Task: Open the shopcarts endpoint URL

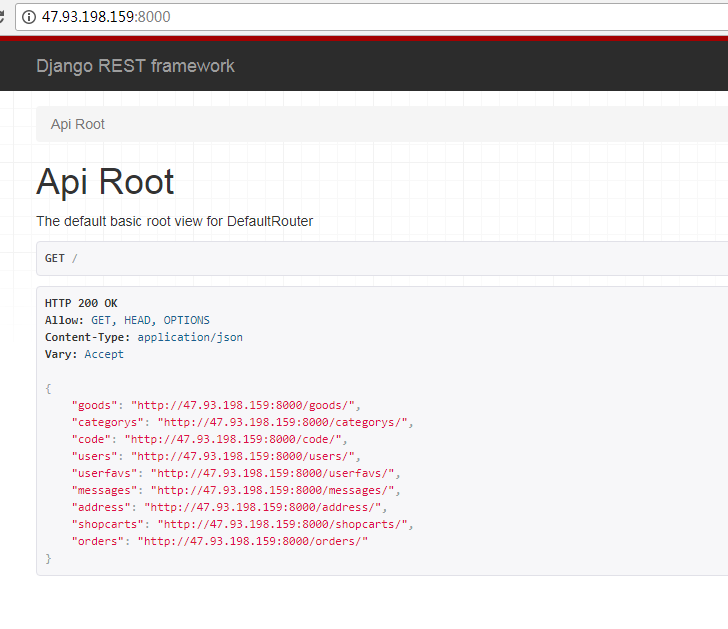Action: (282, 525)
